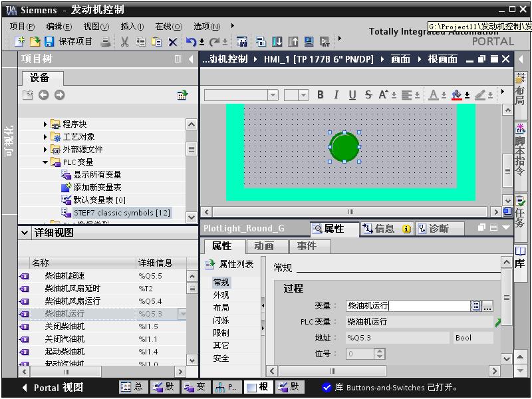Expand the 工艺对象 tree node
This screenshot has width=532, height=399.
pyautogui.click(x=45, y=137)
